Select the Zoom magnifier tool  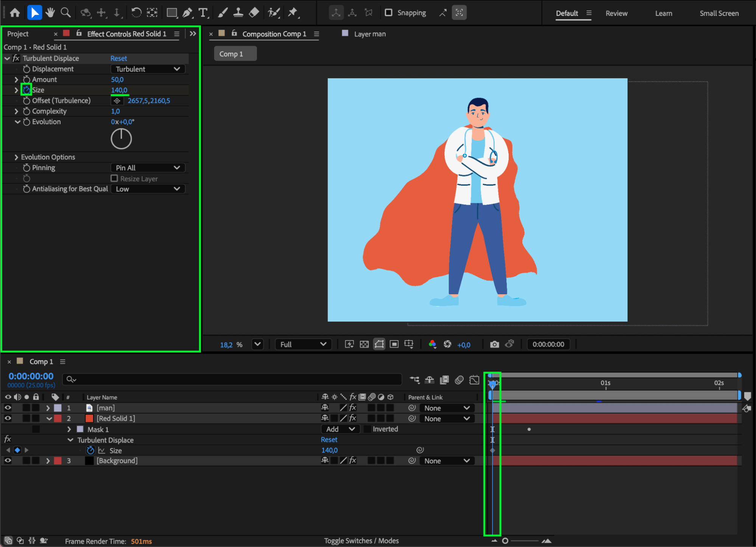(66, 13)
